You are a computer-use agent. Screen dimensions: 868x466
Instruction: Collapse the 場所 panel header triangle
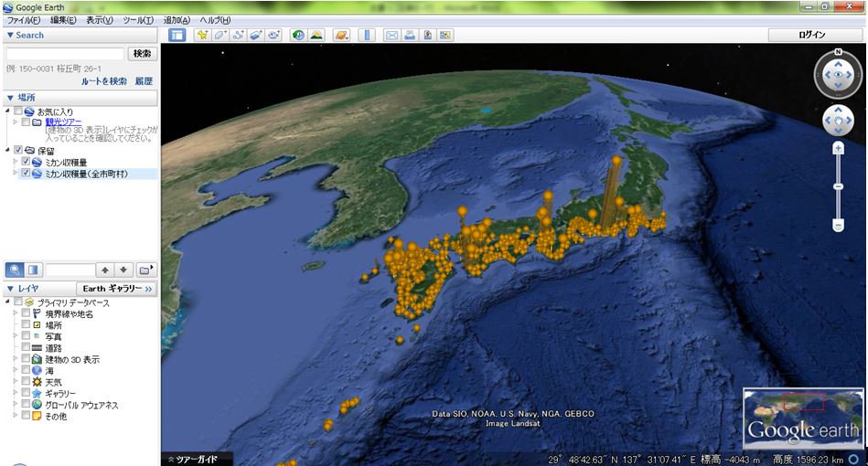tap(10, 98)
